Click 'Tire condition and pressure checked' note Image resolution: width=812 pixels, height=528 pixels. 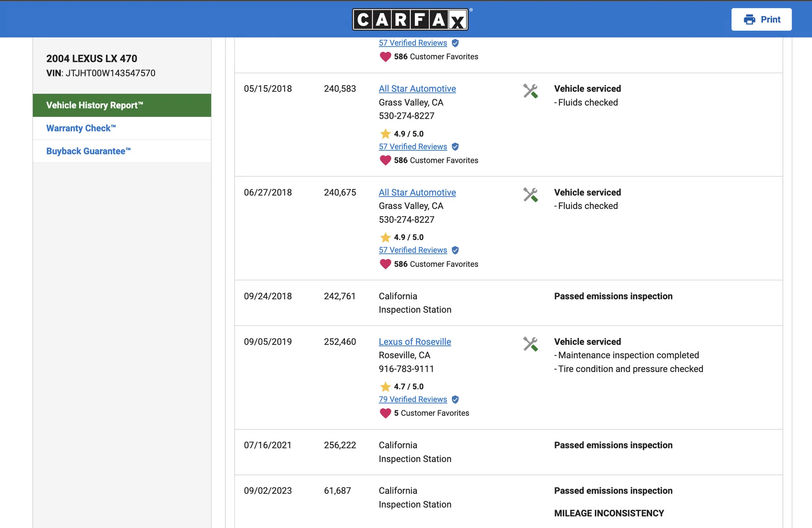631,369
